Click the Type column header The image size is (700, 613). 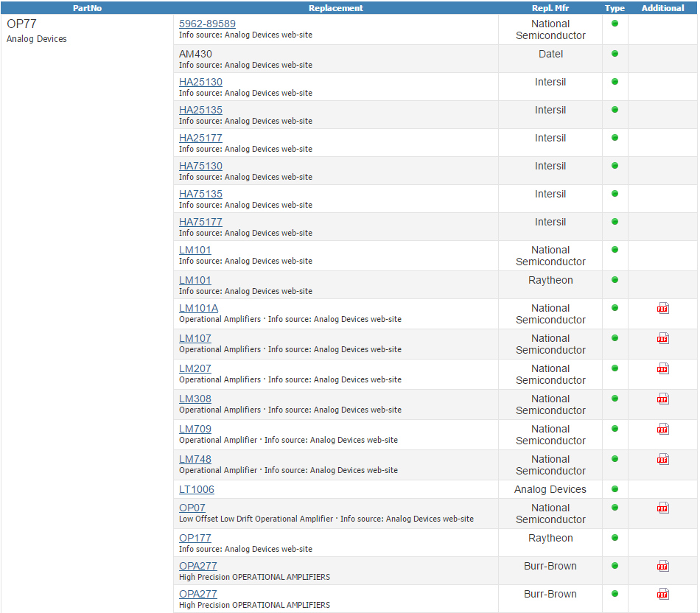(x=615, y=8)
